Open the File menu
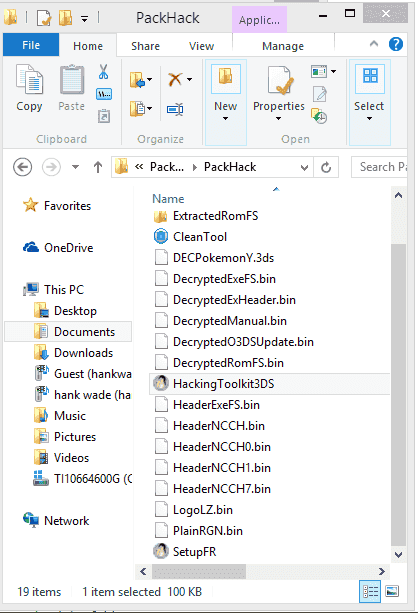Viewport: 418px width, 613px height. pos(31,45)
